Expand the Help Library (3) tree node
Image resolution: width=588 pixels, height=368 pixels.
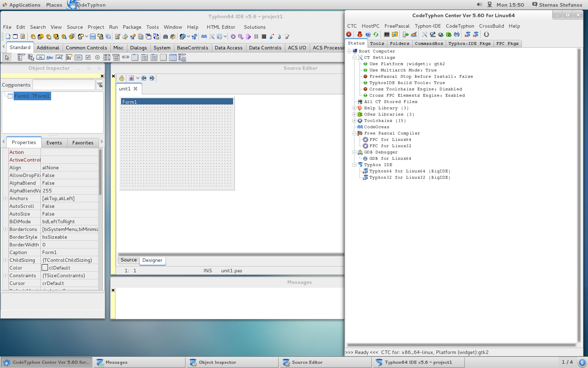pos(354,108)
